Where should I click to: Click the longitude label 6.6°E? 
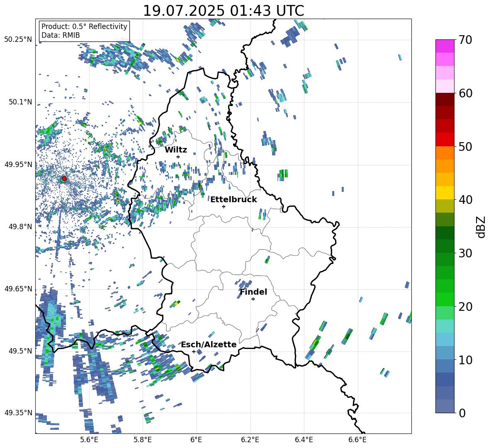click(x=357, y=440)
